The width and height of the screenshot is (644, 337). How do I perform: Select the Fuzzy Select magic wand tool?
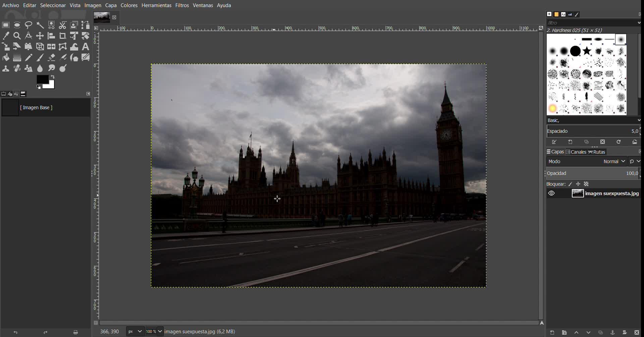coord(40,25)
